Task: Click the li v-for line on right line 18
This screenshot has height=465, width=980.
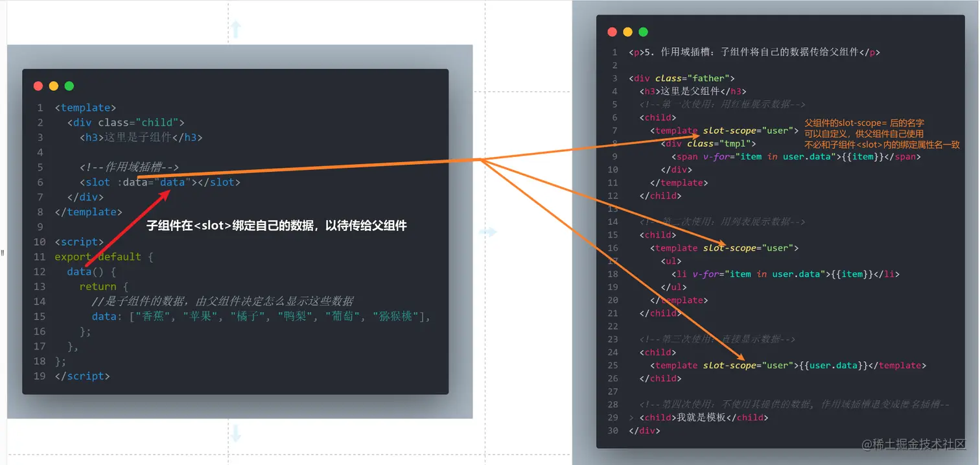Action: pos(786,274)
